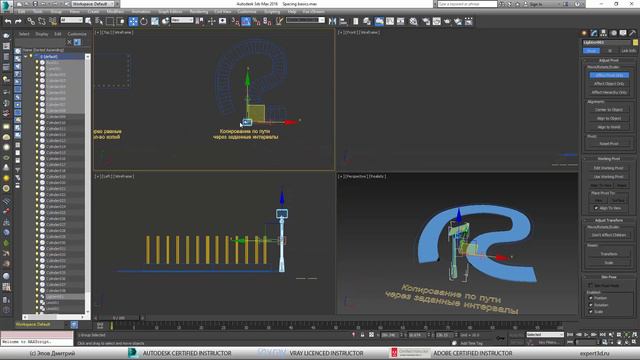Open the selection filter dropdown
This screenshot has height=360, width=640.
coord(71,20)
